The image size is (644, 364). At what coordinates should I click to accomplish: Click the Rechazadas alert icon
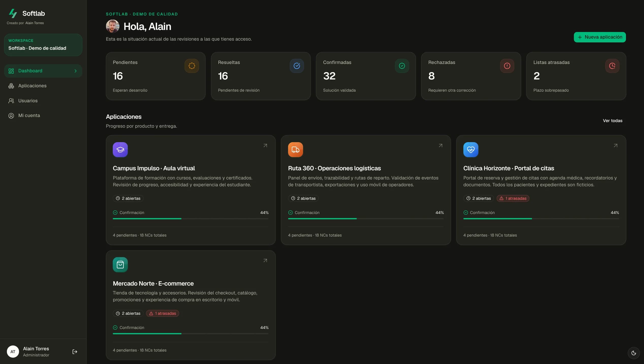click(x=507, y=66)
